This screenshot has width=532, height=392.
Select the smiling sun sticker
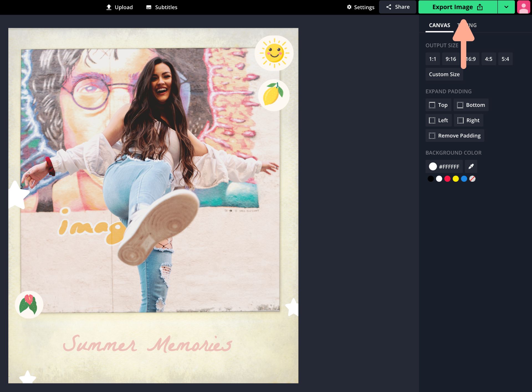[x=274, y=53]
